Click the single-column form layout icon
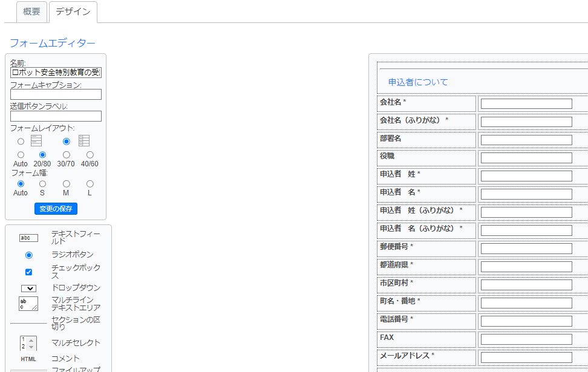The height and width of the screenshot is (372, 588). [36, 141]
